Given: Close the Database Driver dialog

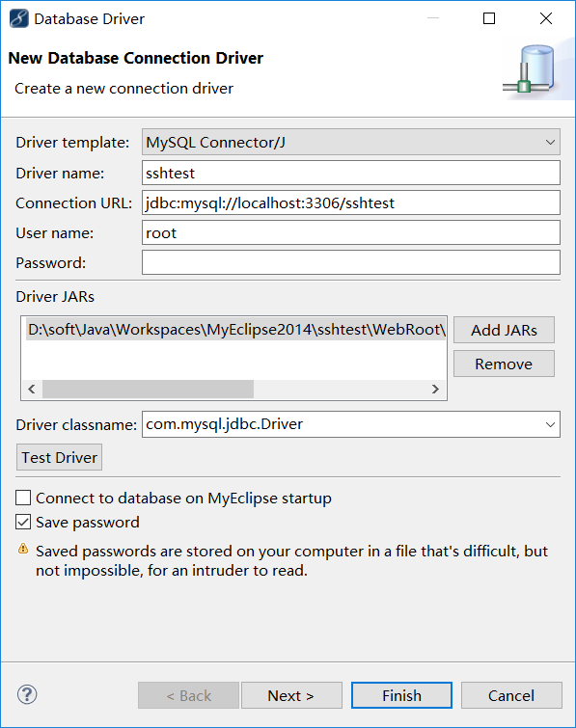Looking at the screenshot, I should (546, 18).
